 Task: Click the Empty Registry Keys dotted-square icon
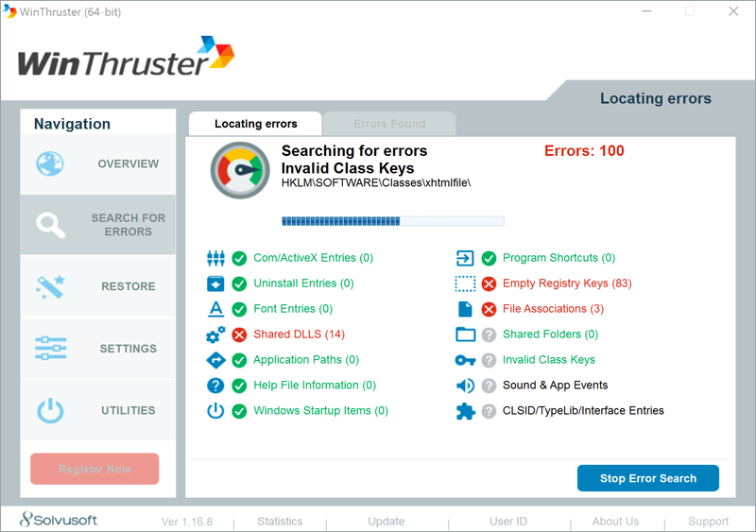pyautogui.click(x=465, y=283)
